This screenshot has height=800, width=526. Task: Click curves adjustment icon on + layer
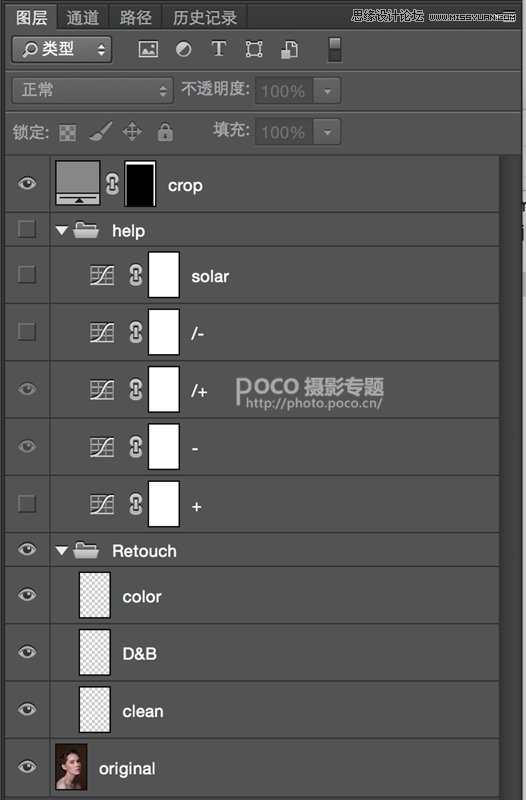tap(102, 504)
